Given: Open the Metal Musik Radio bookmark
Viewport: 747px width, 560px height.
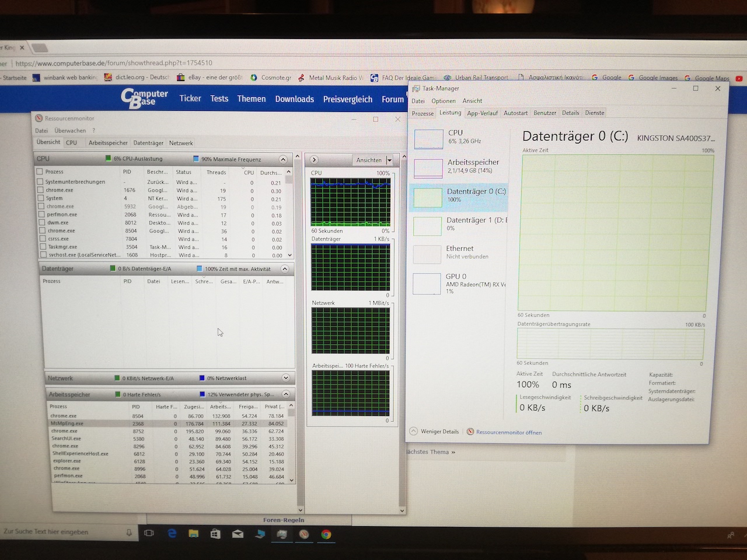Looking at the screenshot, I should coord(330,78).
